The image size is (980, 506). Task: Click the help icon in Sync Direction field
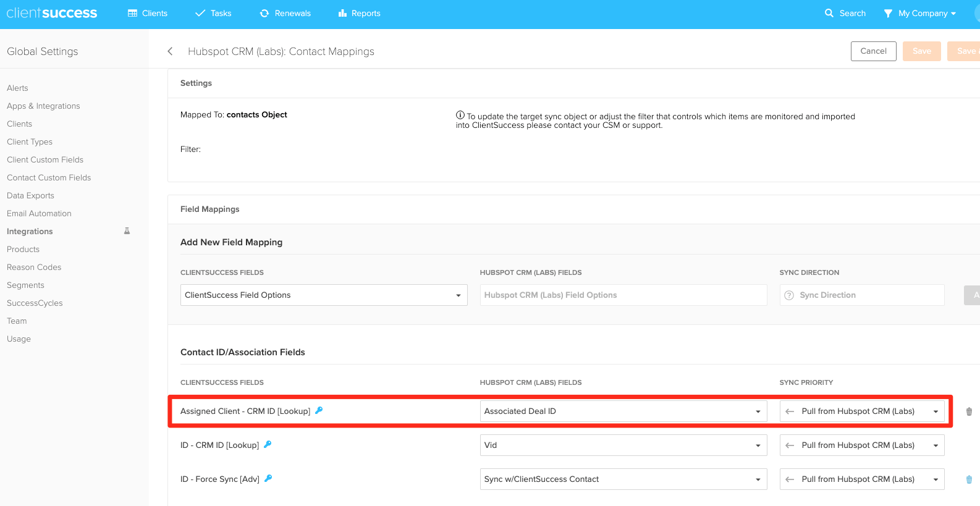click(x=789, y=295)
